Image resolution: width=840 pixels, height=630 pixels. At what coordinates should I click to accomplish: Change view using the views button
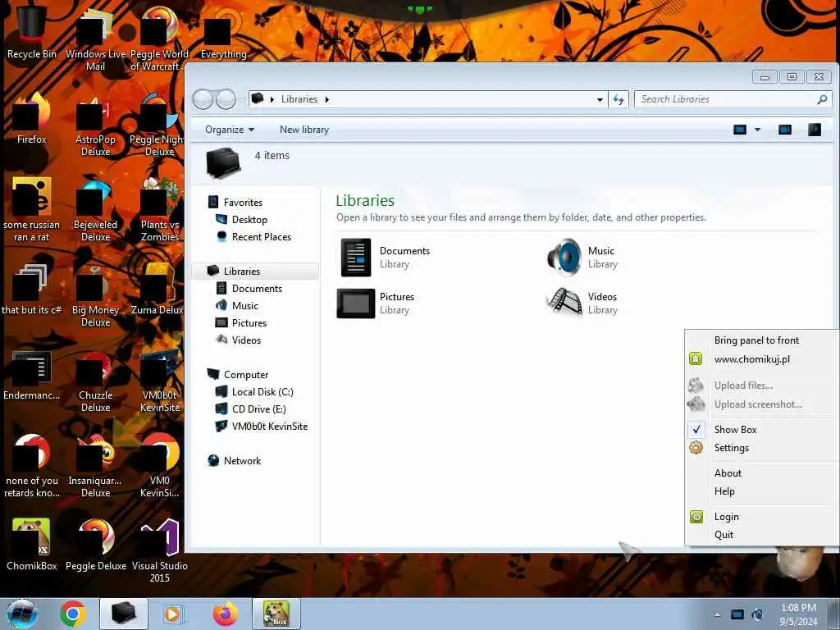click(x=740, y=130)
